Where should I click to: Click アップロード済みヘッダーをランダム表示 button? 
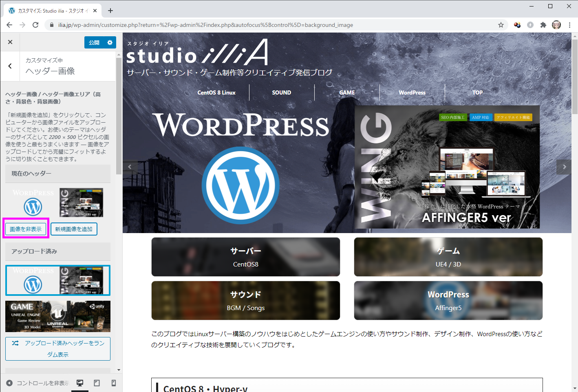pyautogui.click(x=58, y=349)
